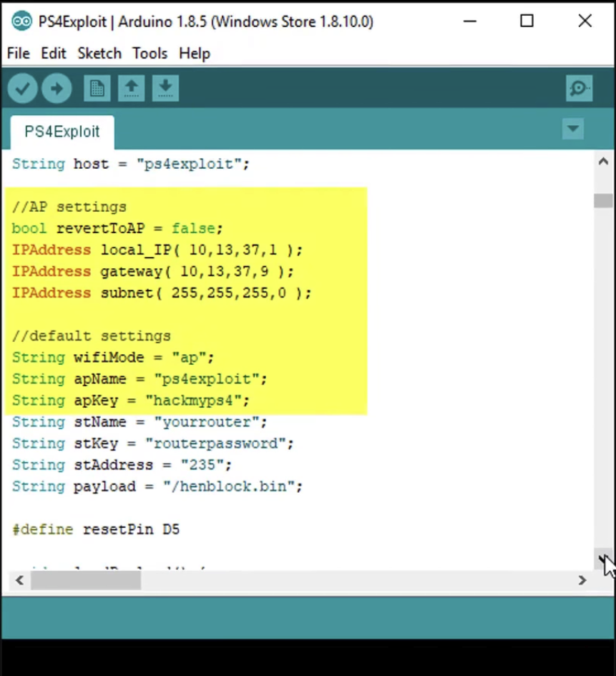Minimize the Arduino window

click(470, 21)
